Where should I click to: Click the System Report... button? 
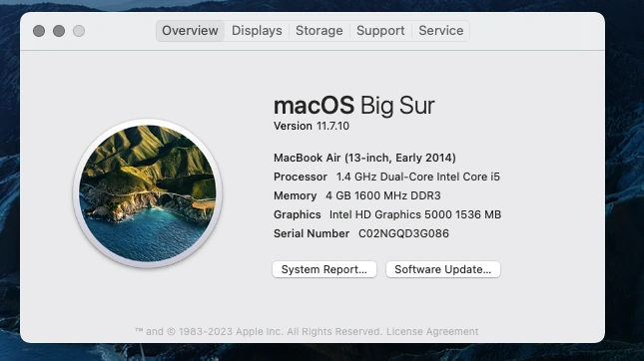pyautogui.click(x=324, y=269)
